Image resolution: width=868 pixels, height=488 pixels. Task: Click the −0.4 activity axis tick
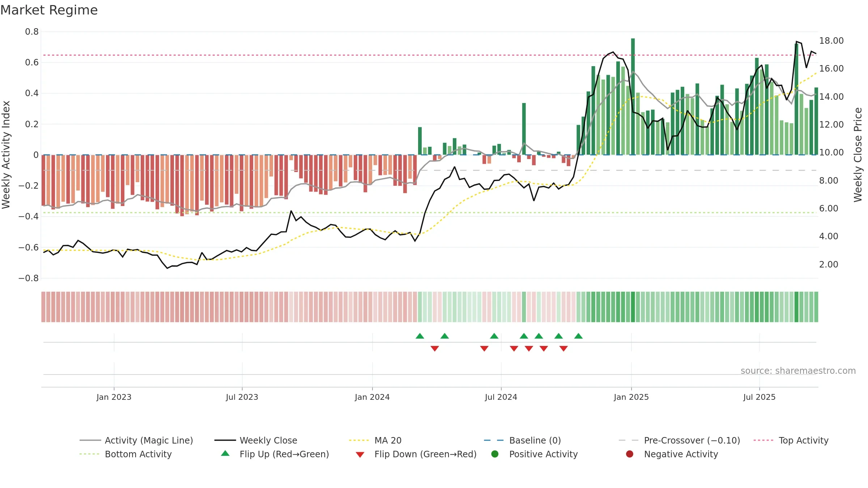tap(29, 216)
